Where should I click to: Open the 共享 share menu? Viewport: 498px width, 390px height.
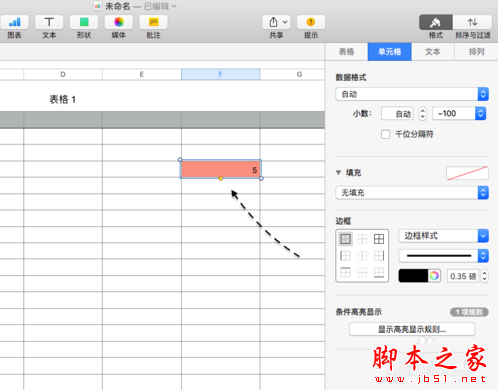click(276, 22)
